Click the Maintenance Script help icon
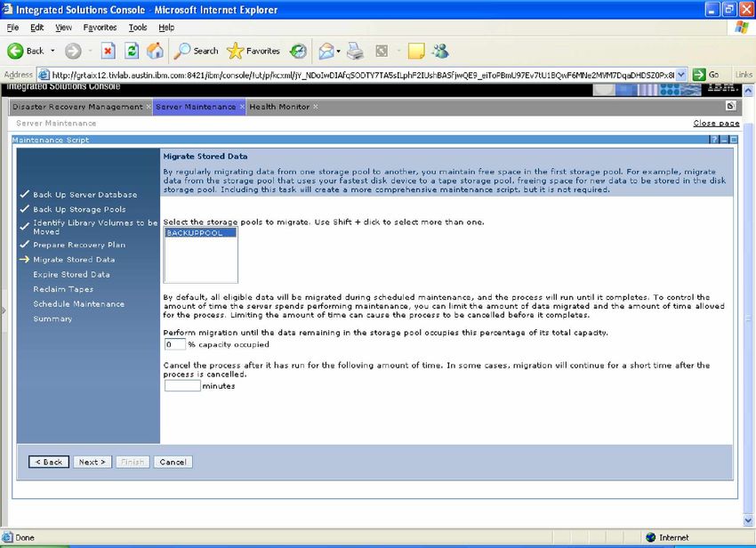 714,140
